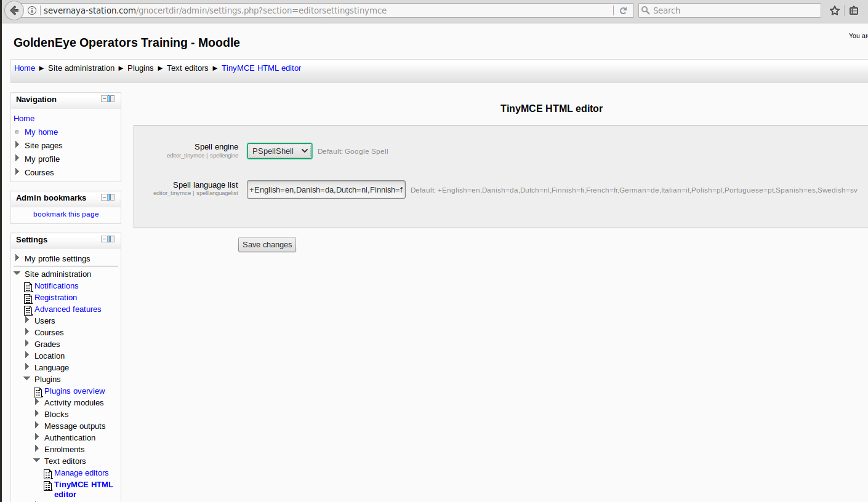Click the page icon beside Manage editors
This screenshot has width=868, height=502.
click(48, 474)
